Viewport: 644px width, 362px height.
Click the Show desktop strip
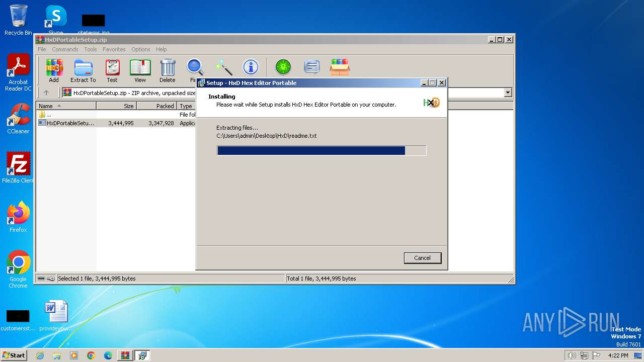coord(638,355)
